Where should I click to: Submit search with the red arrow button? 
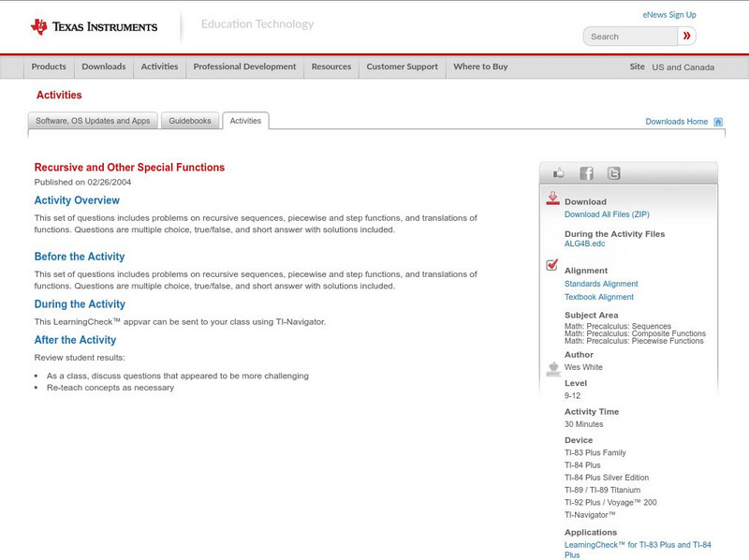(686, 36)
